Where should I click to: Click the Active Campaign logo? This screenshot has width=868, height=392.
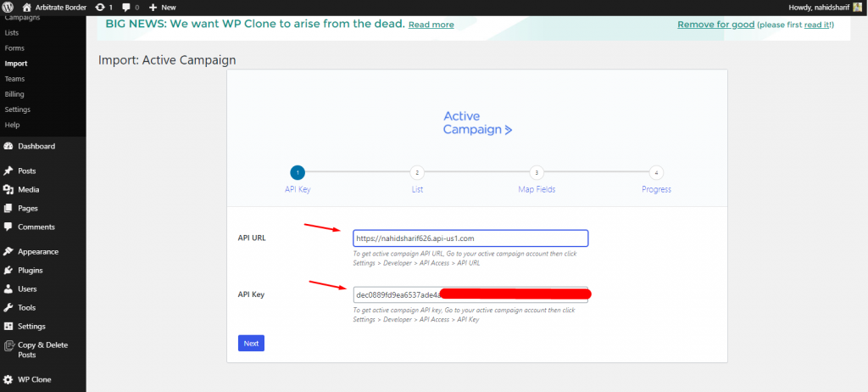(477, 123)
